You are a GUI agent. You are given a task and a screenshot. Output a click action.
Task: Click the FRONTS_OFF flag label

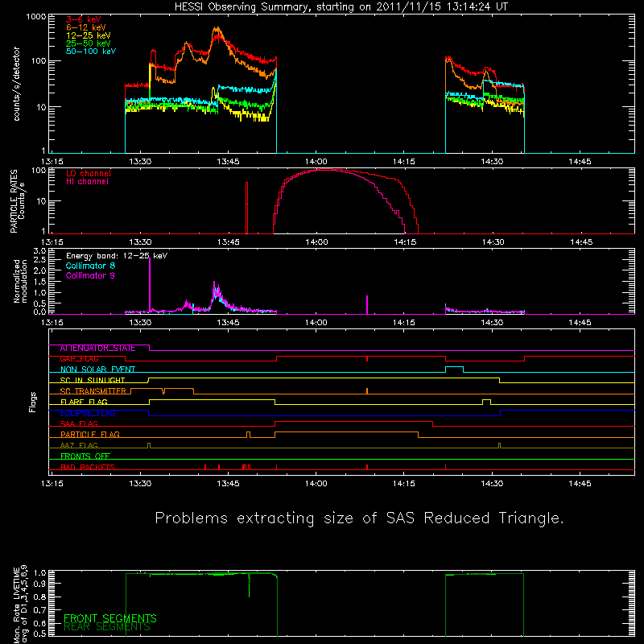tap(85, 456)
